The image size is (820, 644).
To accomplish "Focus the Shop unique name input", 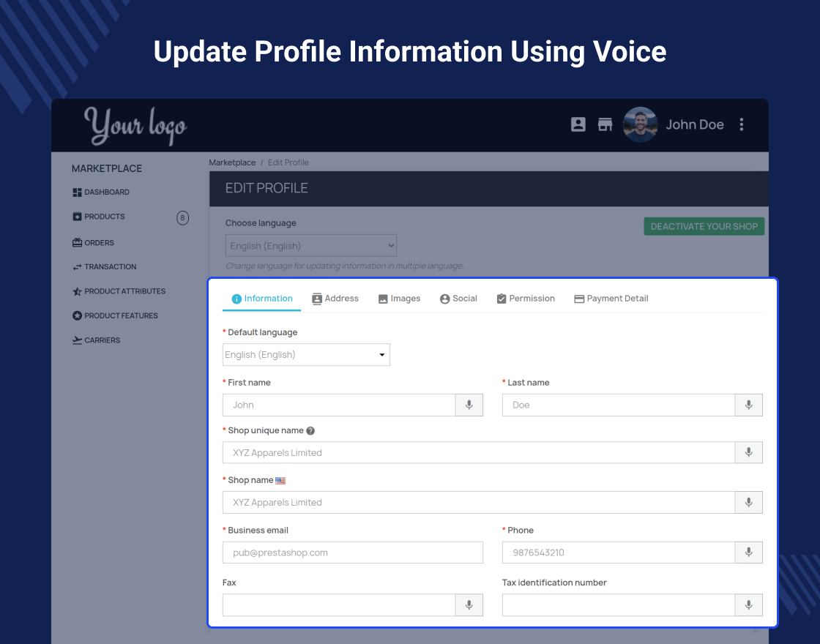I will 479,453.
